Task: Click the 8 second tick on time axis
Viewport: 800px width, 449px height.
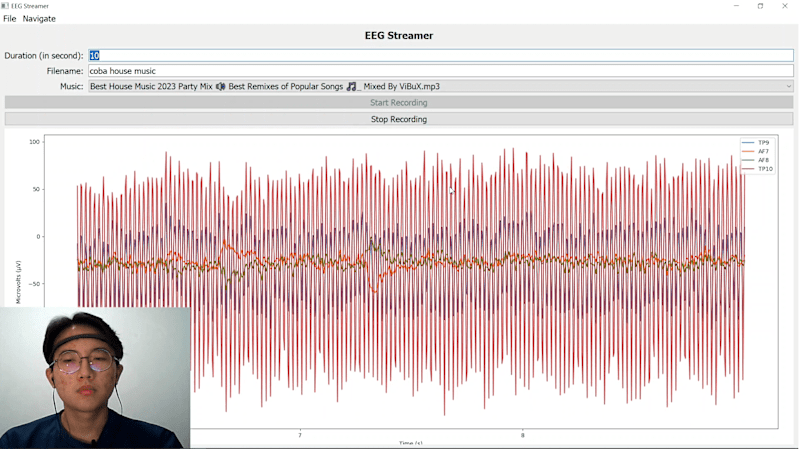Action: [x=522, y=435]
